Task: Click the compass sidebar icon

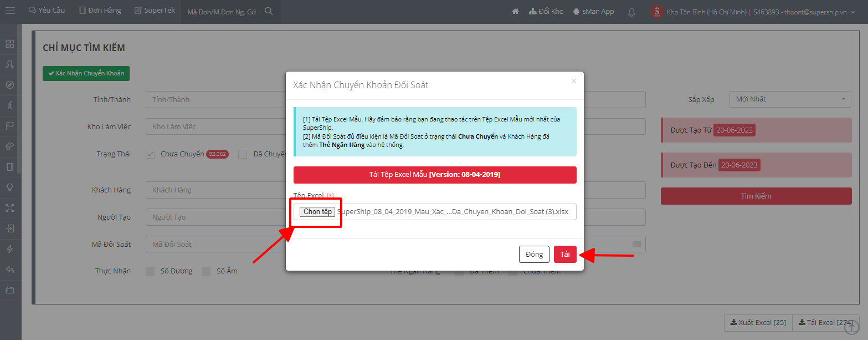Action: (10, 85)
